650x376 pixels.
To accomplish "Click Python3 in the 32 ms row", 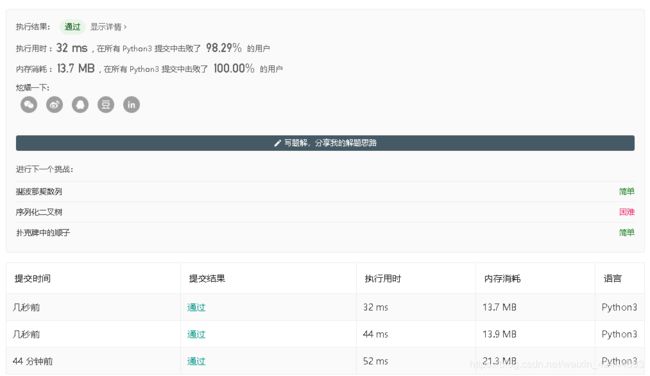I will [619, 307].
